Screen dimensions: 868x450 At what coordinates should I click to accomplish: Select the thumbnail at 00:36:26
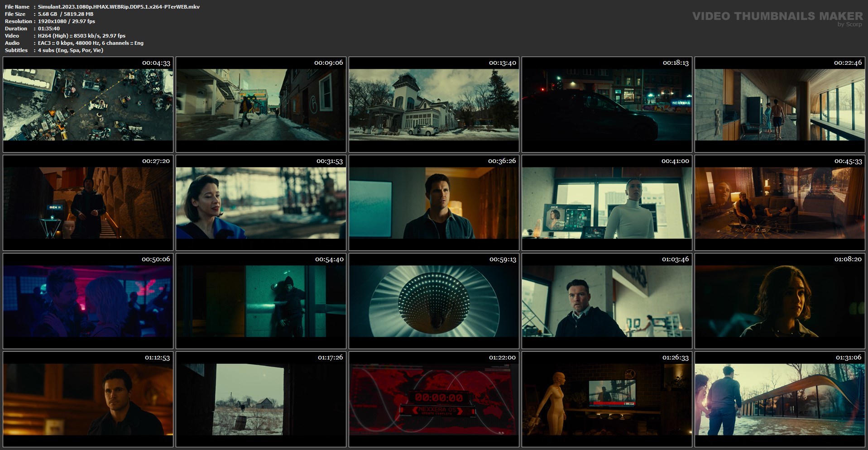tap(434, 203)
